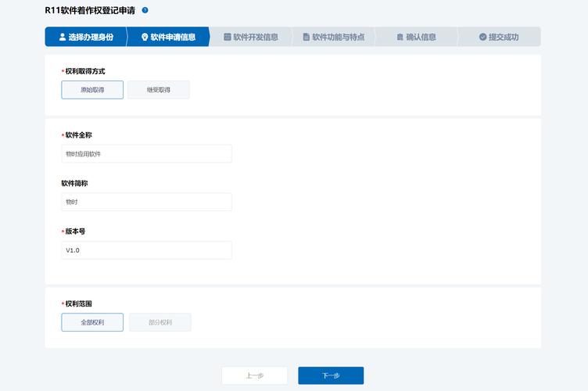Proceed with the 下一步 button

[x=331, y=375]
